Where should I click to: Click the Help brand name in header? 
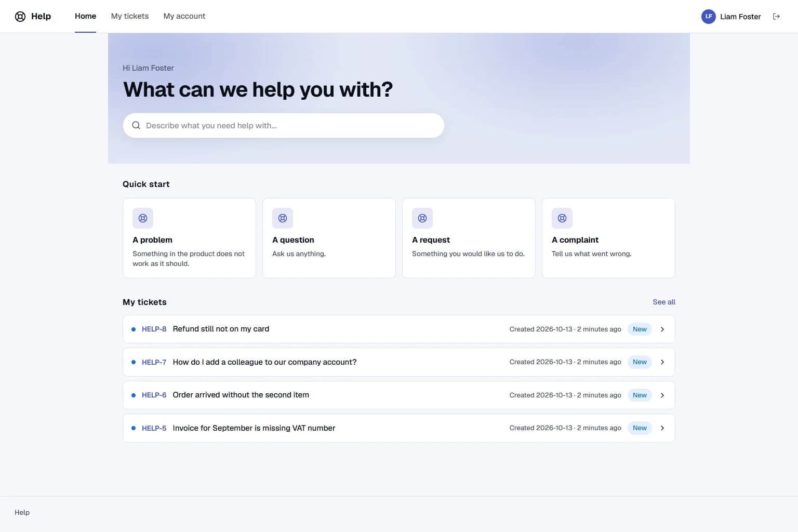(x=41, y=16)
